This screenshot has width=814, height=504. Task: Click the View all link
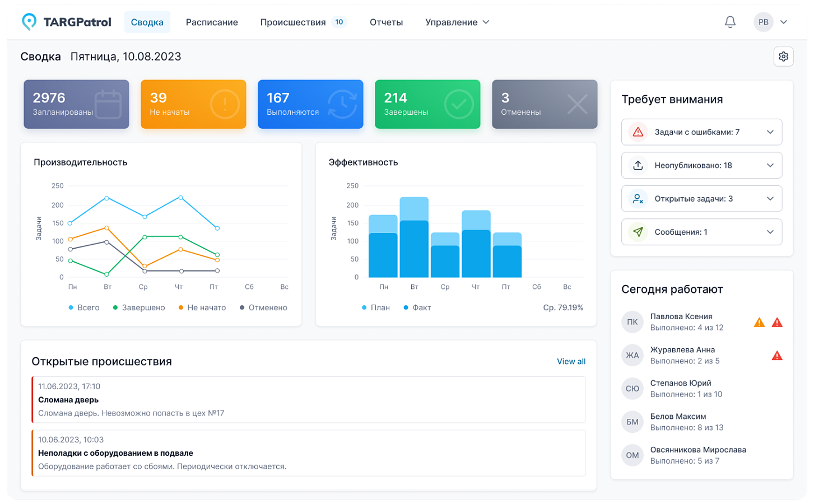click(x=571, y=362)
